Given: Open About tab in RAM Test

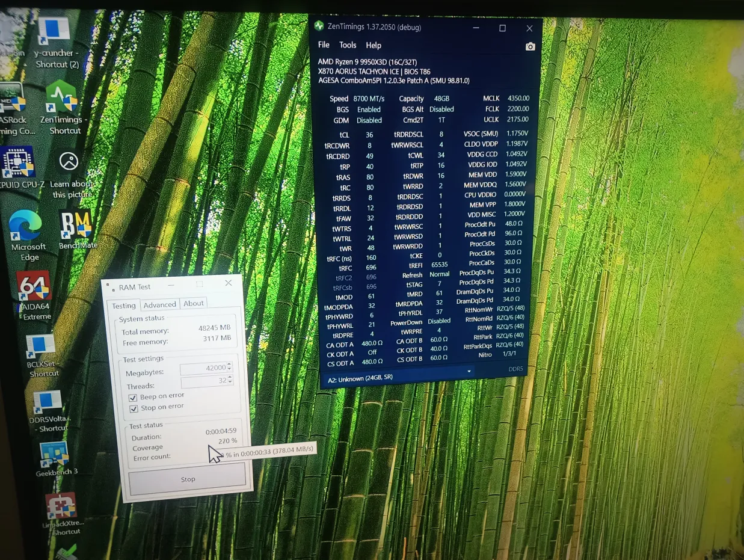Looking at the screenshot, I should point(194,303).
